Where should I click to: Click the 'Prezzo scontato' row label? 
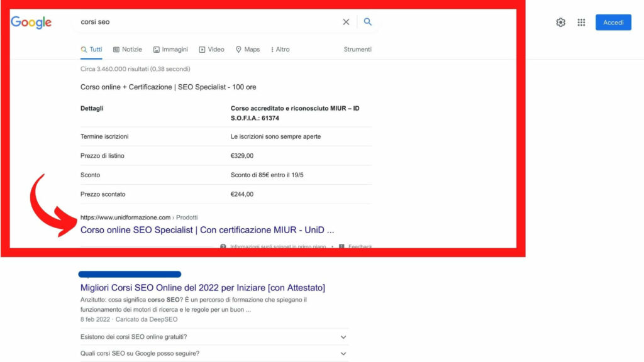click(103, 194)
